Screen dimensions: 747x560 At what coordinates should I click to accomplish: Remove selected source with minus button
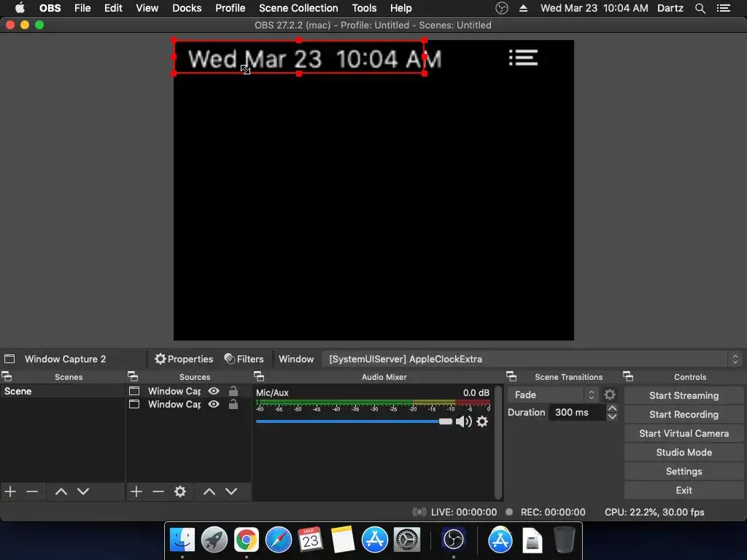158,491
